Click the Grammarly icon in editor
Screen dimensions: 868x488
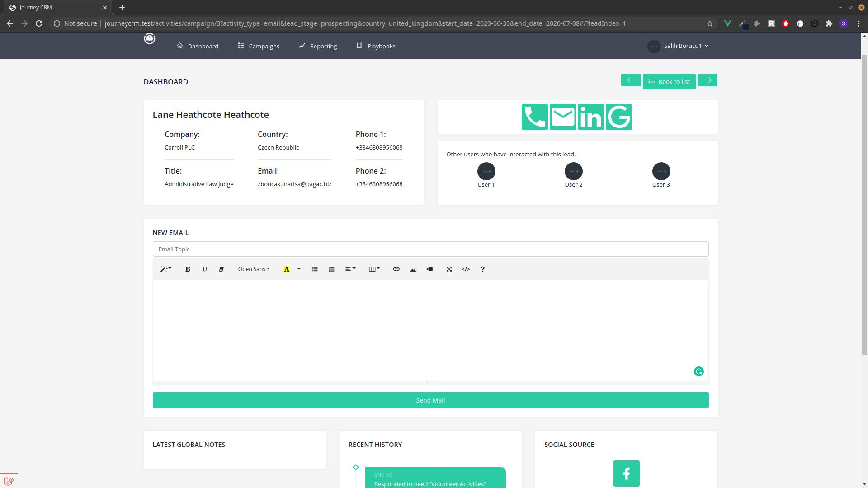click(698, 371)
